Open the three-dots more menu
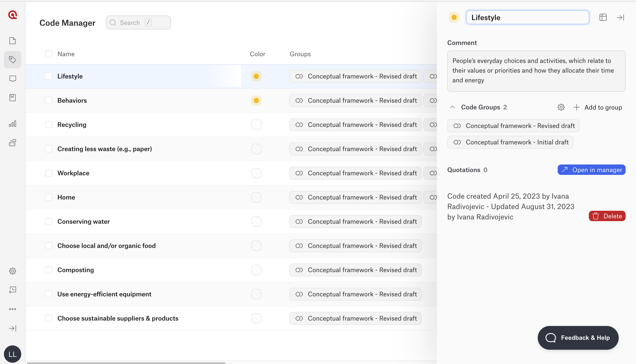 tap(13, 309)
